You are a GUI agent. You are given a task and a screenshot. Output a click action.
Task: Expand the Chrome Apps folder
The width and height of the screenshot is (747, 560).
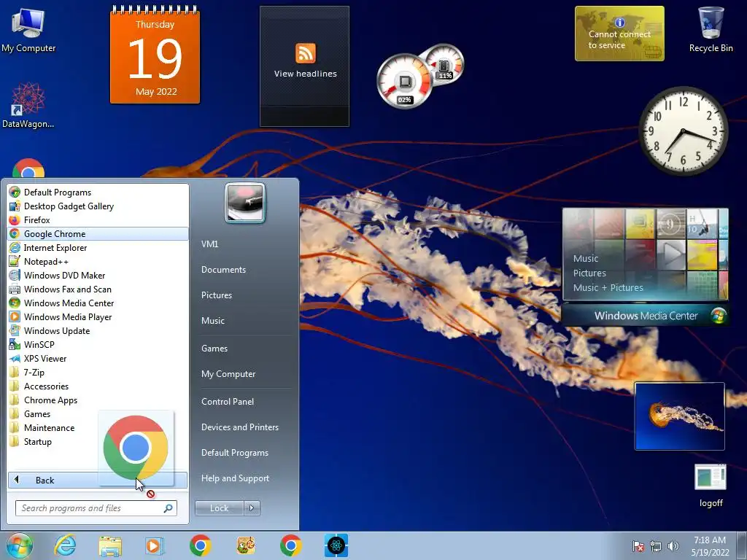coord(98,400)
